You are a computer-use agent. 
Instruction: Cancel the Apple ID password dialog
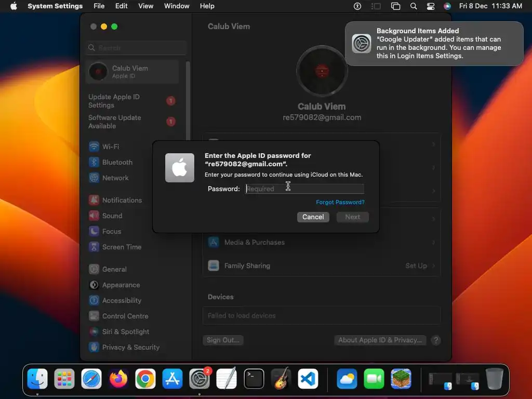[313, 217]
